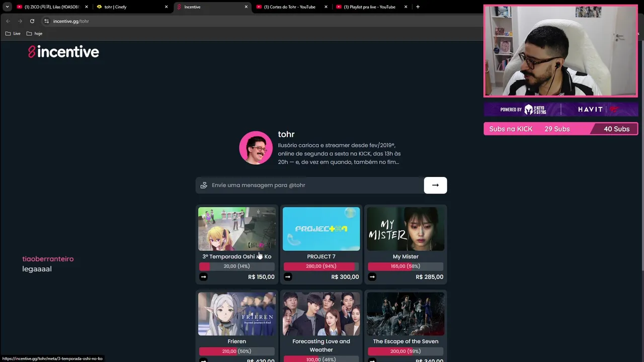644x362 pixels.
Task: Open Forecasting Love and Weather thumbnail
Action: click(321, 314)
